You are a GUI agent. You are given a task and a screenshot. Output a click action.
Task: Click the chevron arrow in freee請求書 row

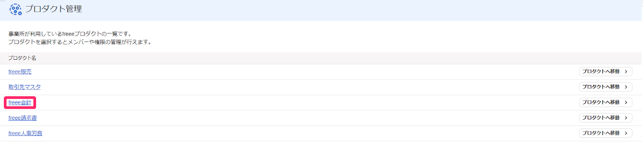click(x=626, y=118)
